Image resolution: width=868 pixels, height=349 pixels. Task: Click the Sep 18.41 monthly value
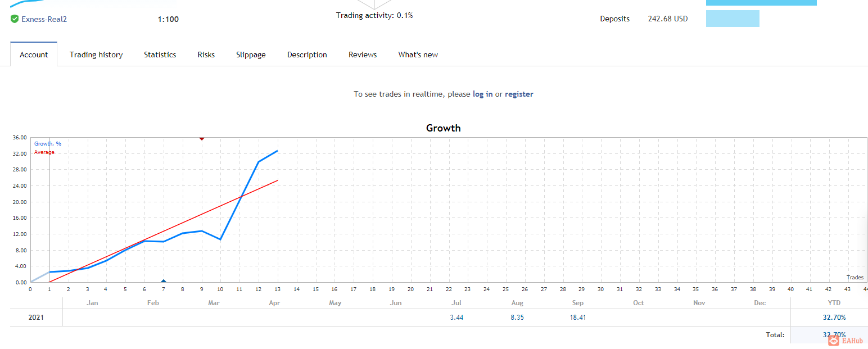coord(578,318)
